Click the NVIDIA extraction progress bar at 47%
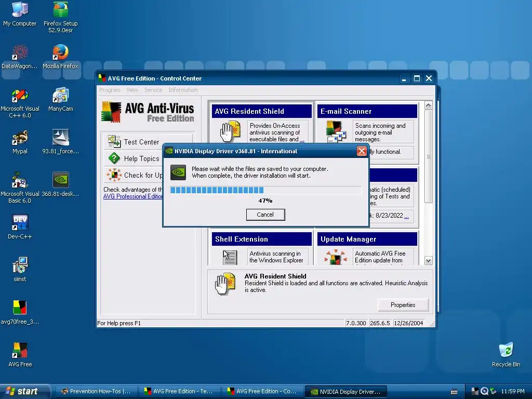The image size is (532, 399). point(265,190)
